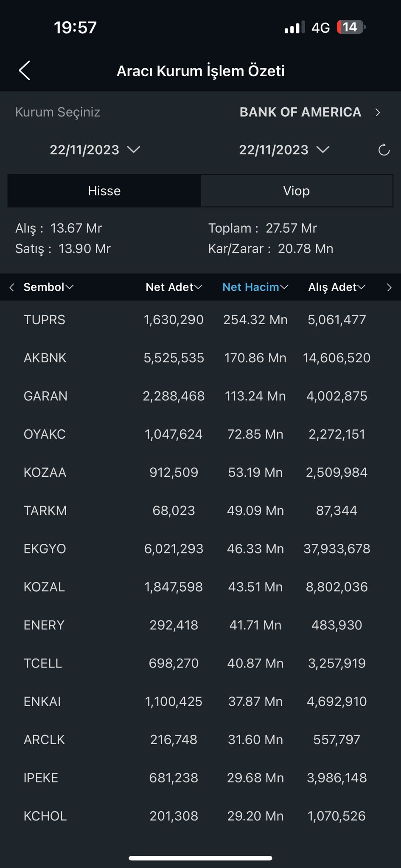401x868 pixels.
Task: Sort by the Net Adet column
Action: tap(174, 287)
